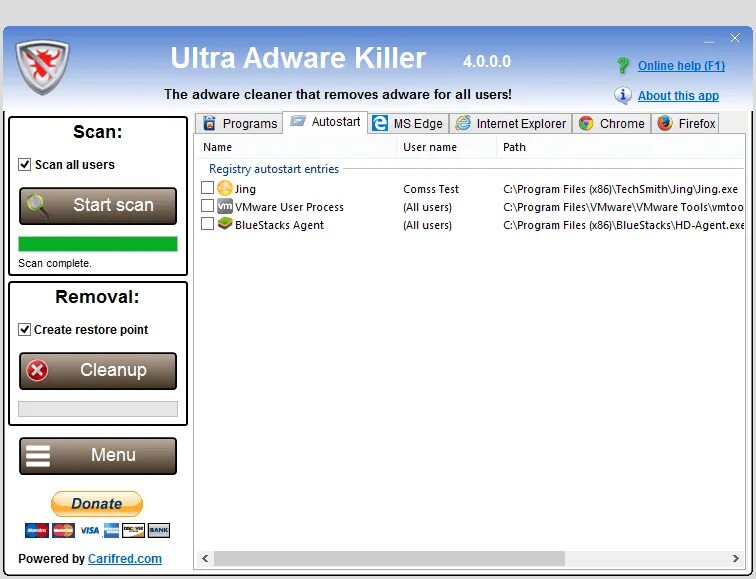756x579 pixels.
Task: Click the MS Edge tab icon
Action: [x=380, y=123]
